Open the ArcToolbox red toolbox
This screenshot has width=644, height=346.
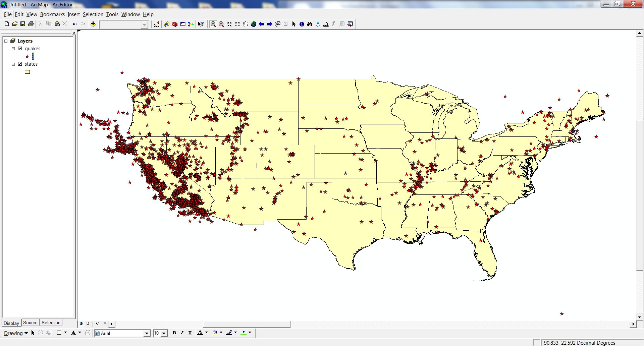coord(175,24)
